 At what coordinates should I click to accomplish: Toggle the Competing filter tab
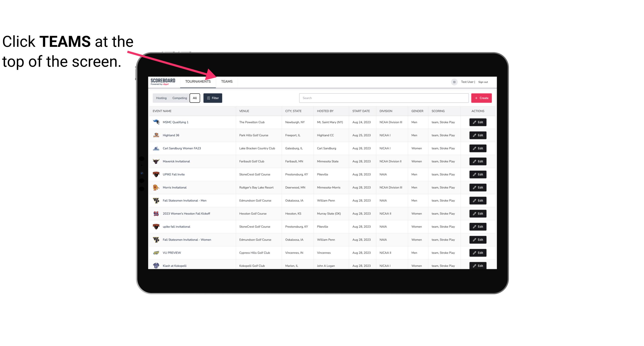point(179,98)
